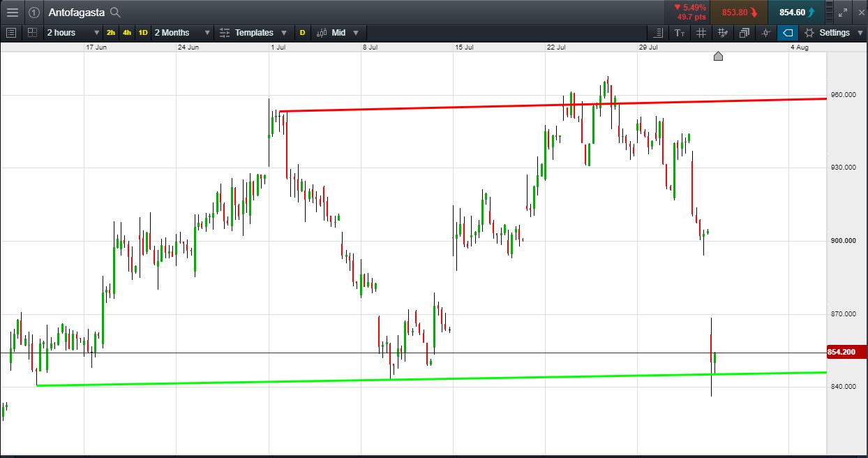Expand the Settings dropdown arrow
Screen dimensions: 868x458
point(860,32)
